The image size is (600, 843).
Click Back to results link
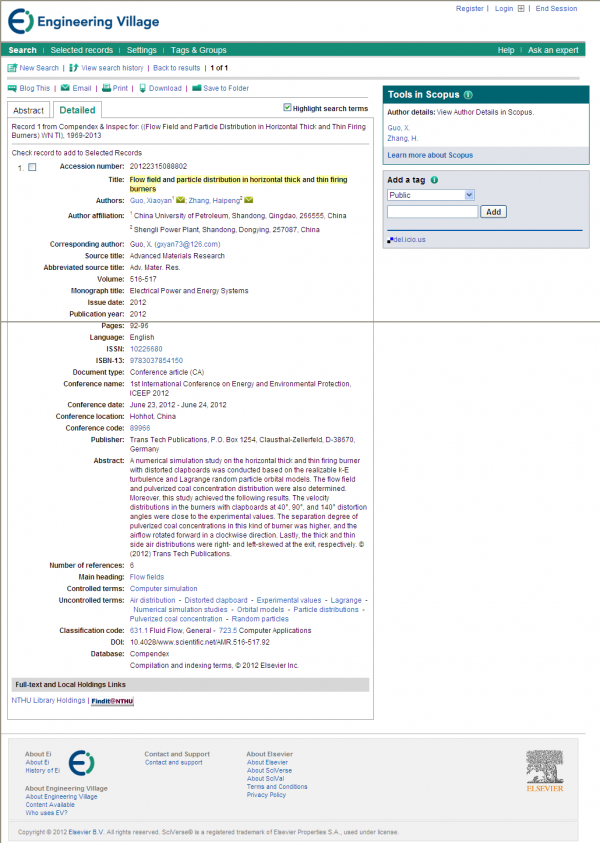click(x=176, y=68)
